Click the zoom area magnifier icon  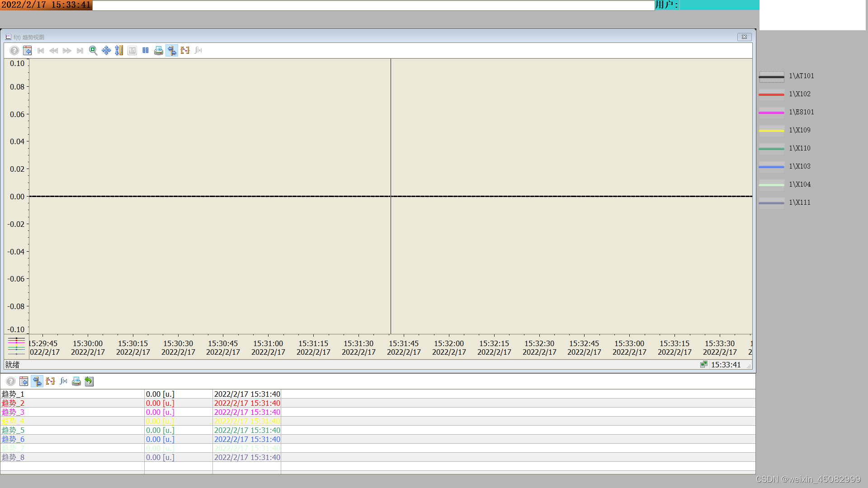tap(93, 51)
